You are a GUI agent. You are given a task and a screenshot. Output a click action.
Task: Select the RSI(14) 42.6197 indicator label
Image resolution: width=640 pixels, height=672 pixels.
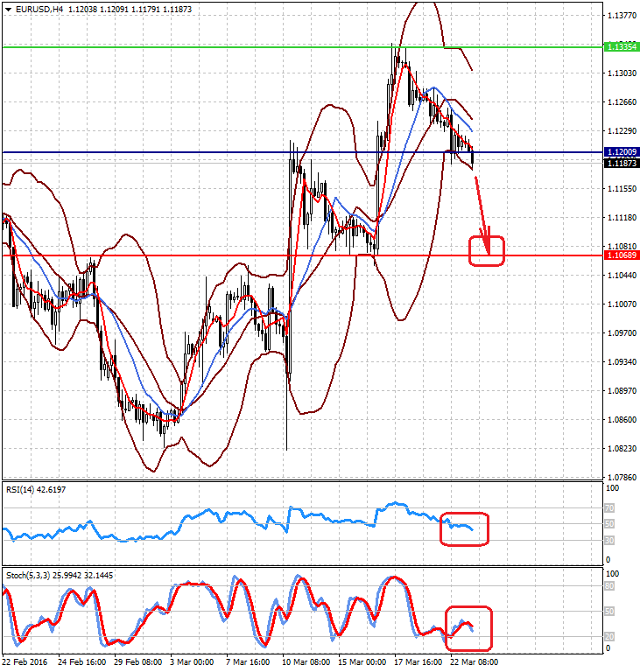point(36,489)
